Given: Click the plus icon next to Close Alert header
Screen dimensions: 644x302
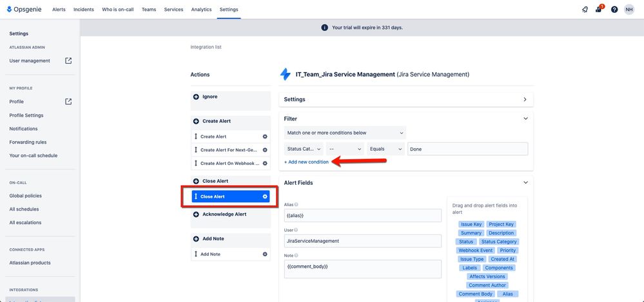Looking at the screenshot, I should click(x=196, y=181).
